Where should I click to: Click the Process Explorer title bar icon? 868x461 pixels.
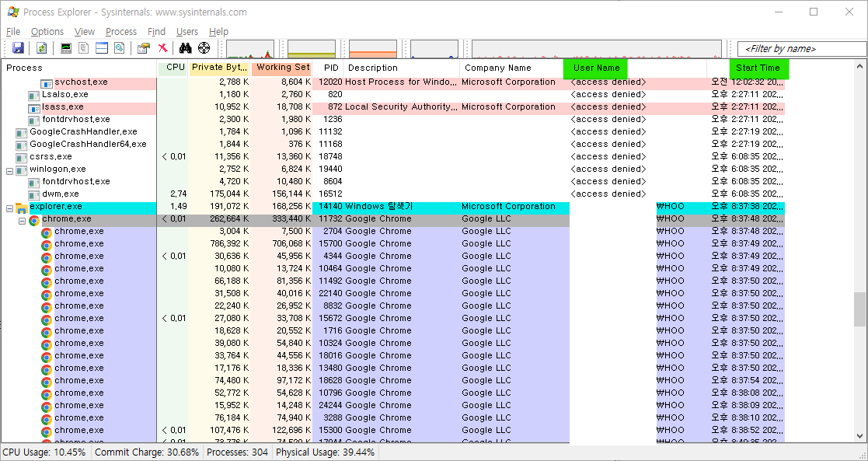13,12
